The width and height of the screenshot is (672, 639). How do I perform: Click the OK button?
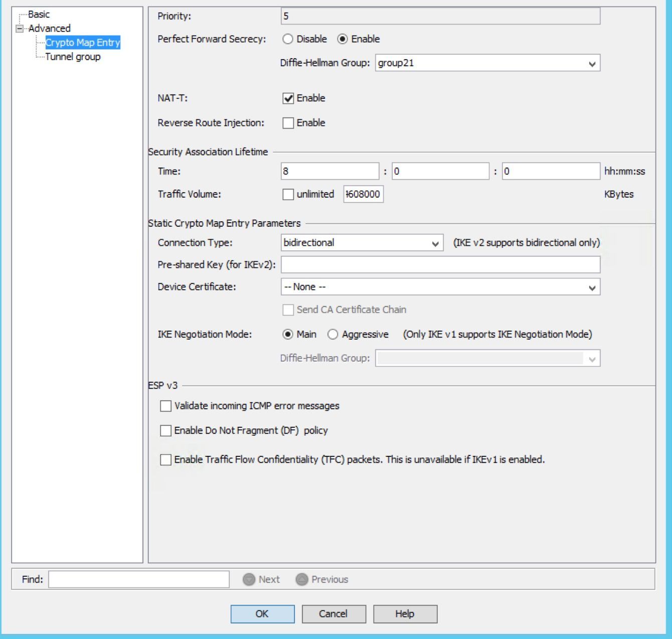click(262, 613)
